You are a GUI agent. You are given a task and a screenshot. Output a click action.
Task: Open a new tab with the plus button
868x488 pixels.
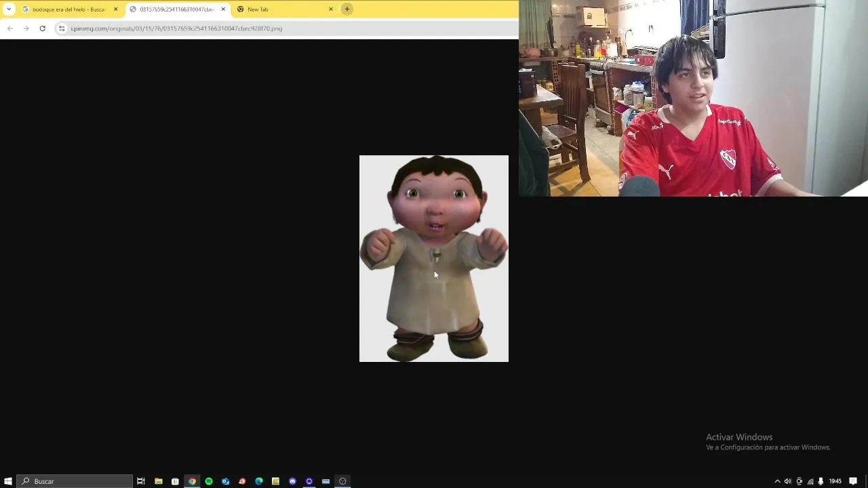347,9
